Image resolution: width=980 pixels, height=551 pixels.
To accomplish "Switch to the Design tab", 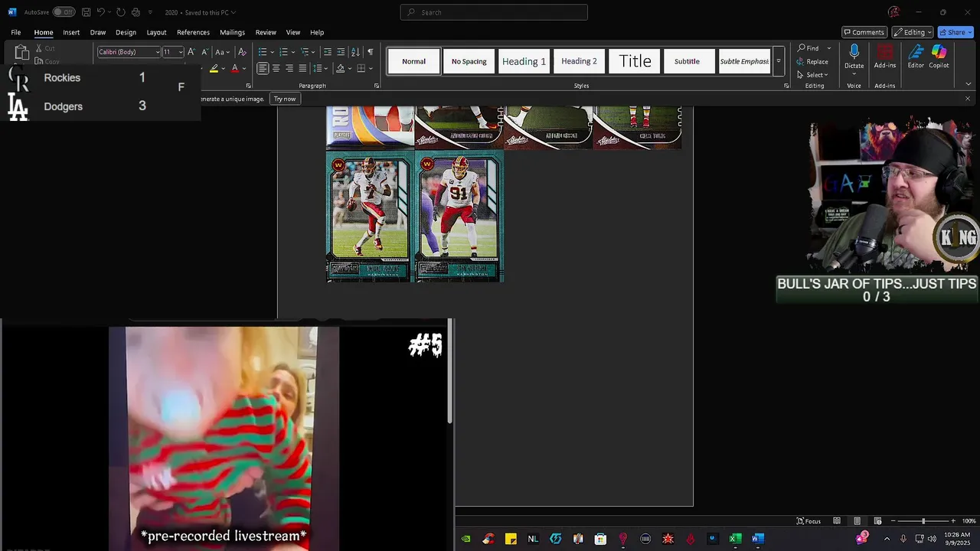I will [126, 32].
